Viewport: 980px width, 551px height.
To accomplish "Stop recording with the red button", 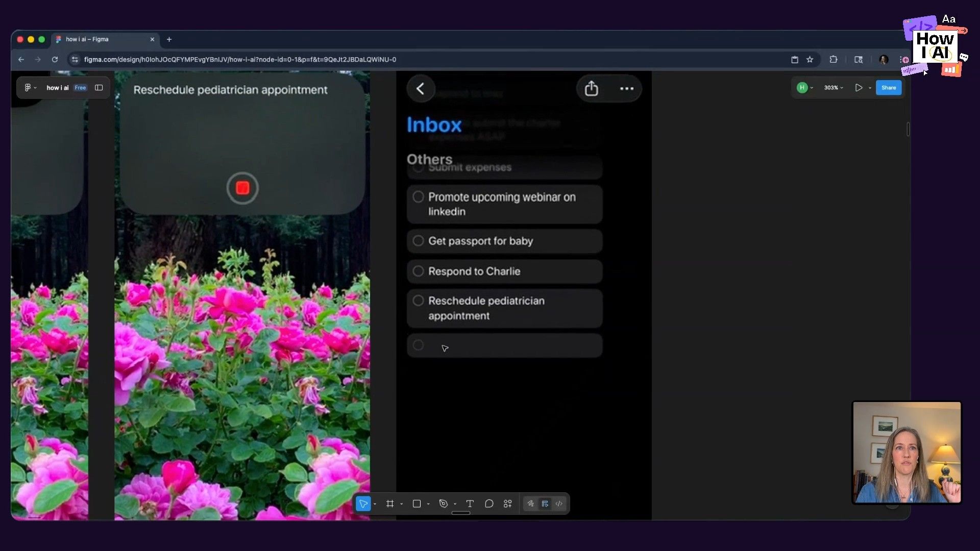I will click(x=242, y=188).
